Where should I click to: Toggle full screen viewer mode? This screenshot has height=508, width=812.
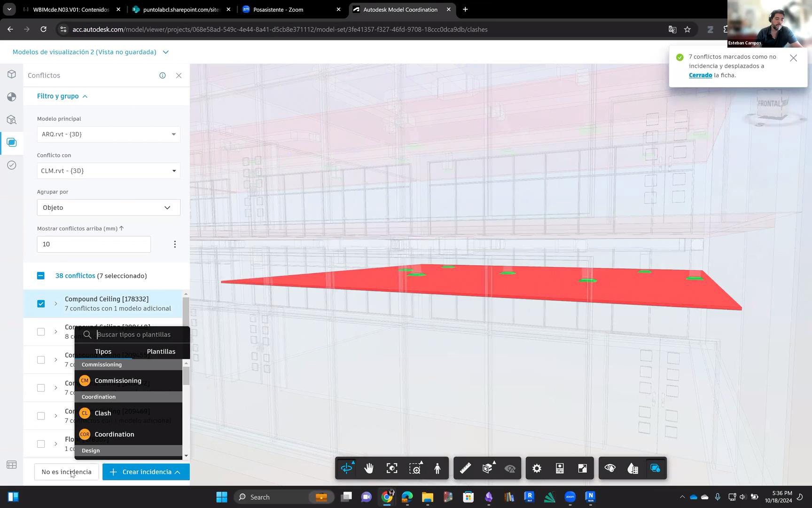point(582,468)
